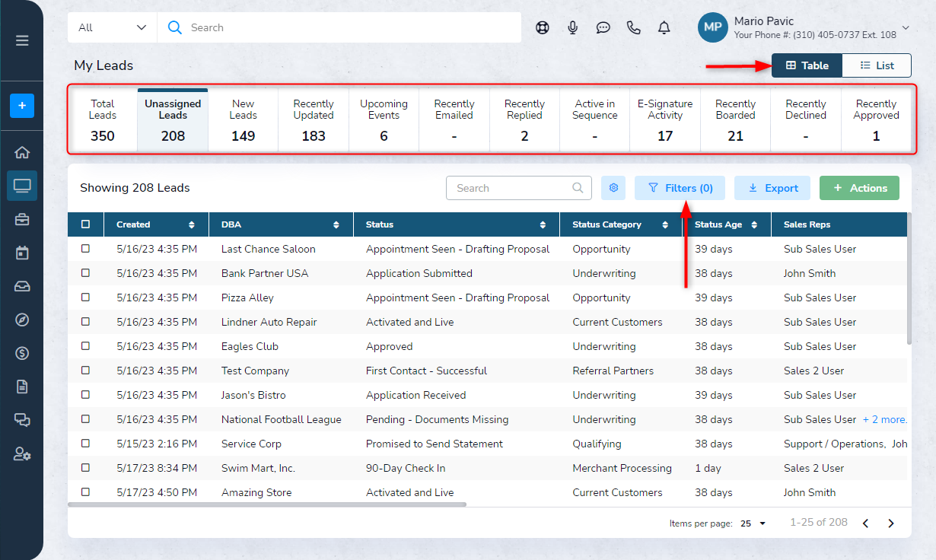The height and width of the screenshot is (560, 936).
Task: Click the help lifebuoy icon
Action: (x=542, y=27)
